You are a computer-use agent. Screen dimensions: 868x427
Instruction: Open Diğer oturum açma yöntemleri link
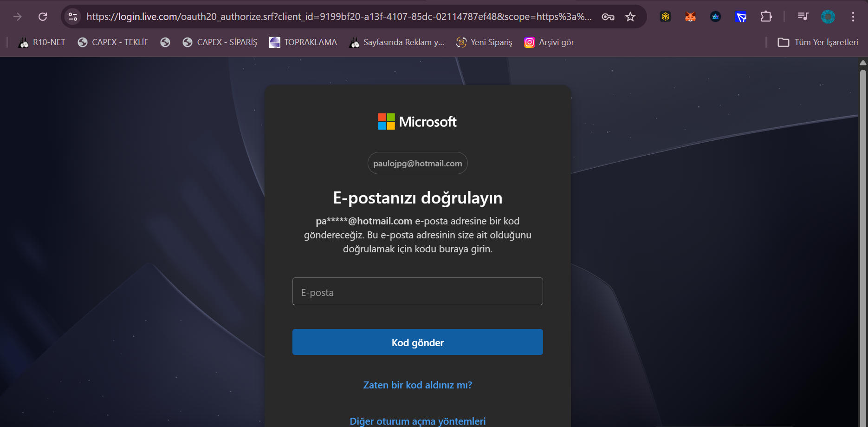[x=418, y=421]
